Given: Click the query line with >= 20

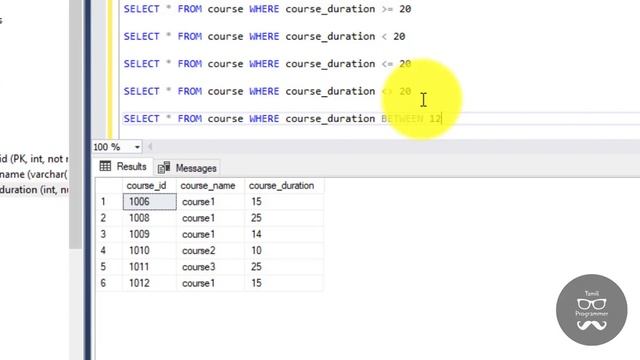Looking at the screenshot, I should (267, 9).
